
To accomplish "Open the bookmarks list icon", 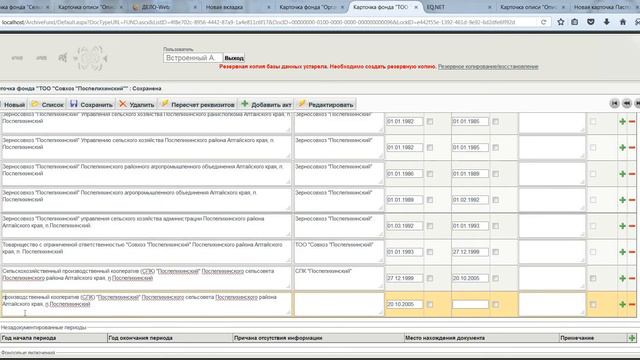I will 575,22.
